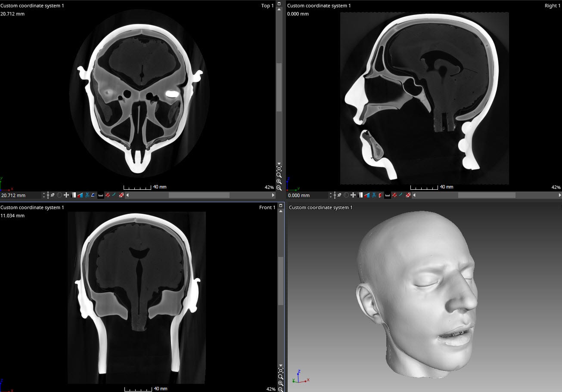Click the slice step-size icon in Top view toolbar
Screen dimensions: 562x392
pos(48,195)
